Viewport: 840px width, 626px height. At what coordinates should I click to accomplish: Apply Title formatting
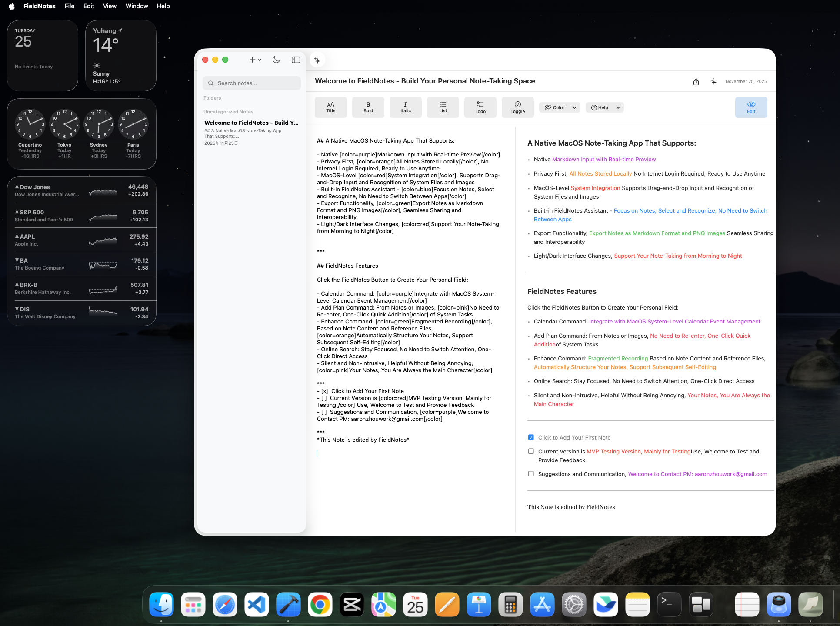330,107
